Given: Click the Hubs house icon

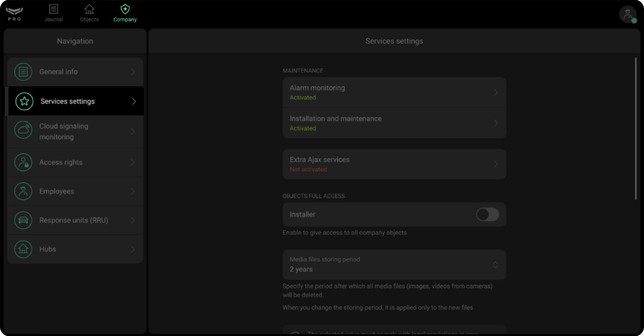Looking at the screenshot, I should click(x=23, y=249).
